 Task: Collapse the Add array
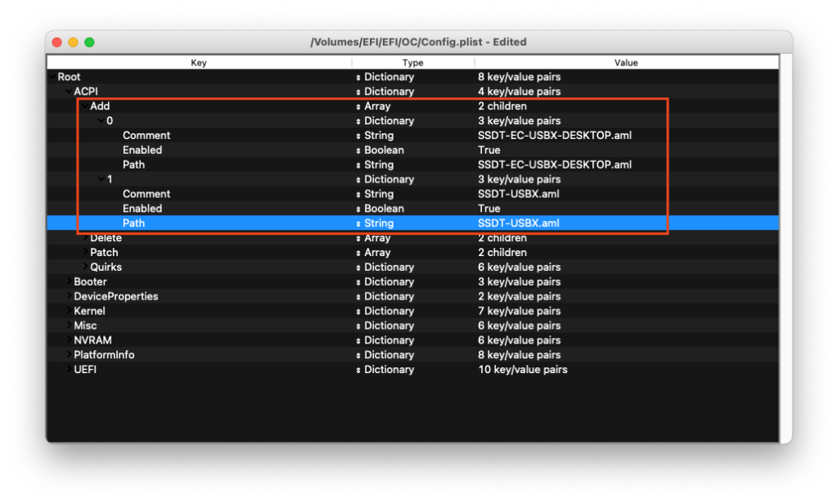click(x=85, y=106)
